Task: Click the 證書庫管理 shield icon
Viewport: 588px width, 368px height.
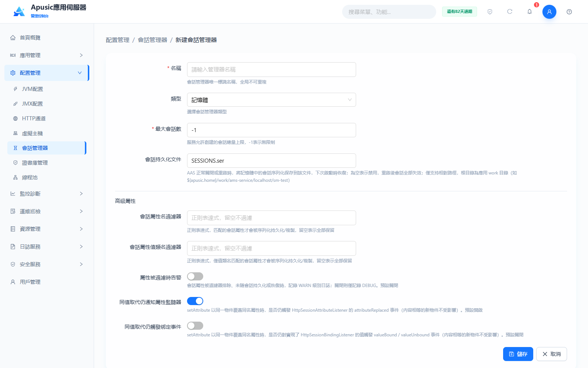Action: [15, 163]
